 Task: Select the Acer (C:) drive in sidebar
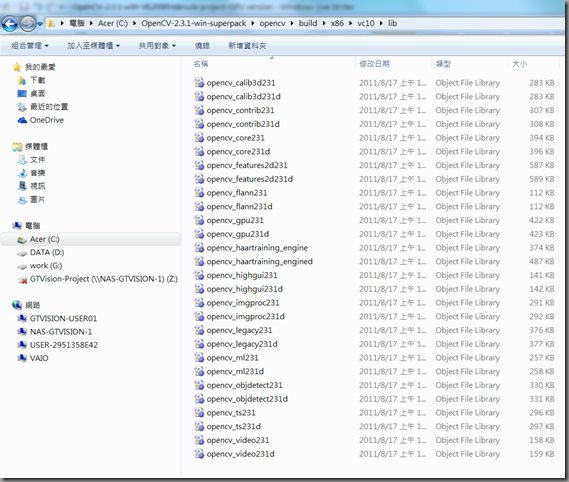91,239
